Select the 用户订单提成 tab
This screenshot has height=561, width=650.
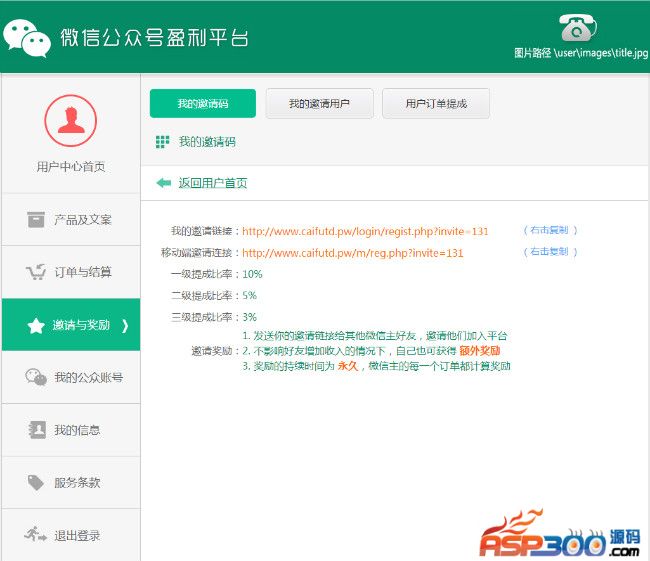(435, 103)
